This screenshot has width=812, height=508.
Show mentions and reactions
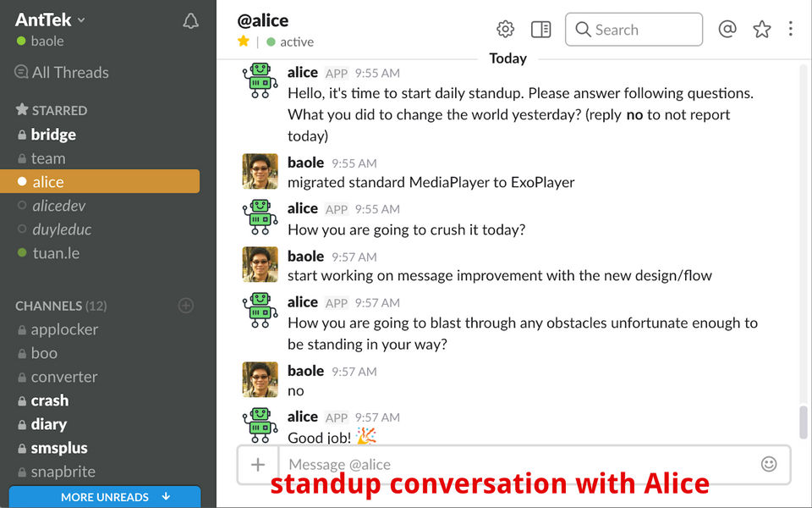click(727, 30)
